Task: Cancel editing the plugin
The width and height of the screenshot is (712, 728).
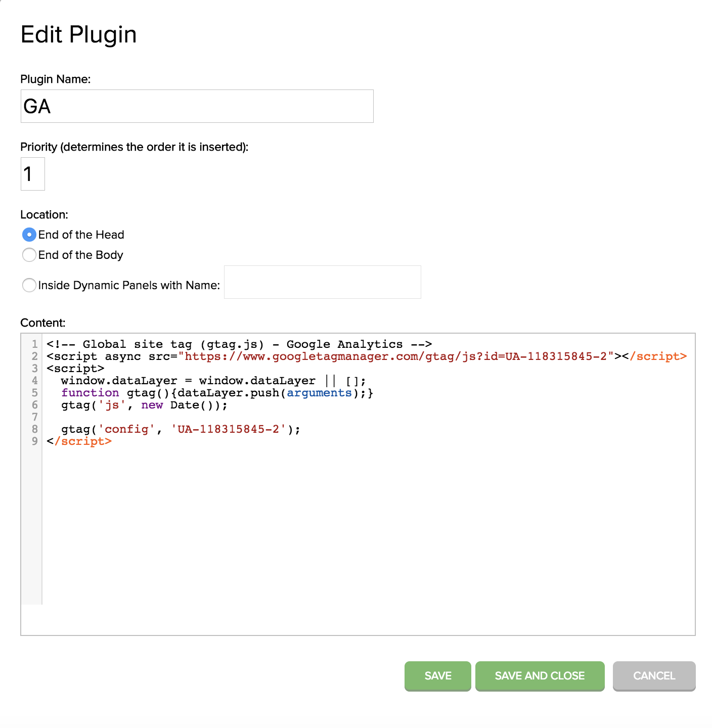Action: point(654,675)
